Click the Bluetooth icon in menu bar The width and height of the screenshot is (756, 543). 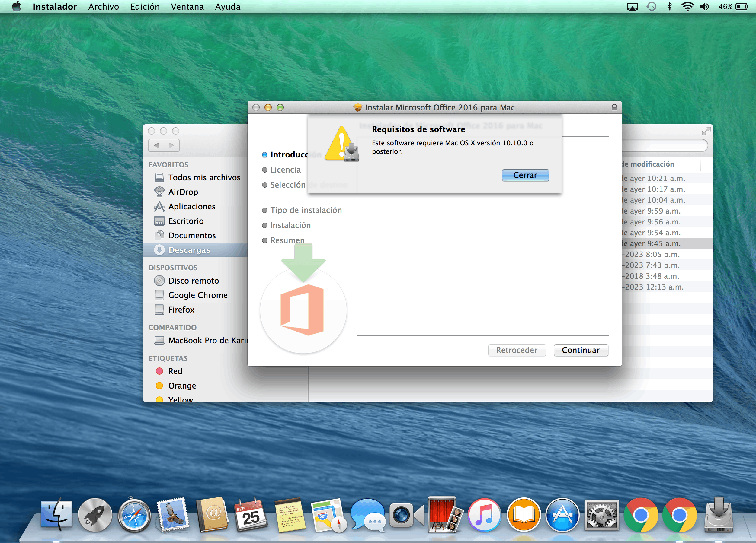(669, 7)
